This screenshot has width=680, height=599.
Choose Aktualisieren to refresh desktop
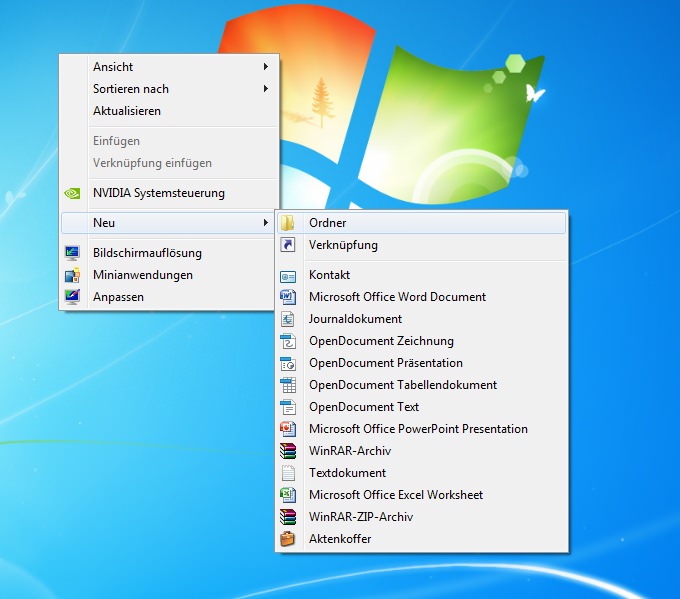(169, 111)
